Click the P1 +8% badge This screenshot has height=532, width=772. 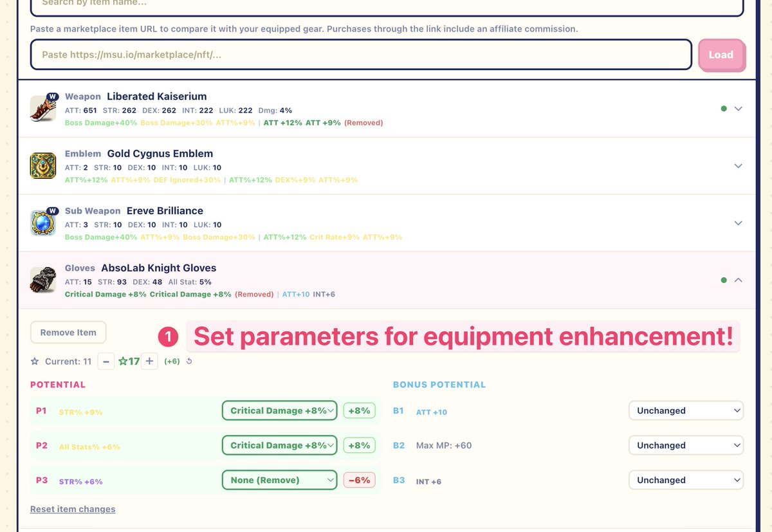pos(359,410)
